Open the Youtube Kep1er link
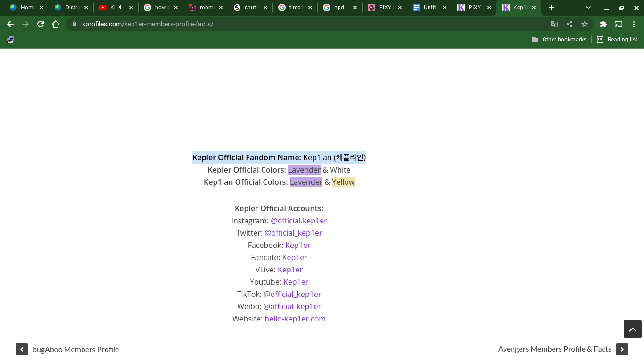The width and height of the screenshot is (644, 362). pyautogui.click(x=296, y=282)
